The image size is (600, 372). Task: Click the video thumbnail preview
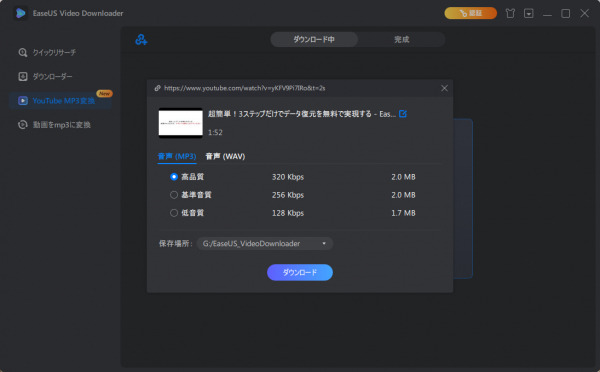(x=181, y=123)
